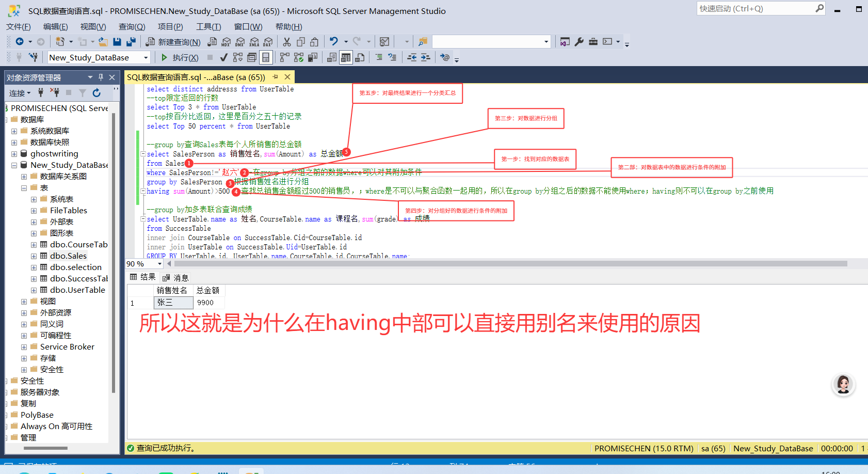Toggle Include Live Query Statistics
The height and width of the screenshot is (474, 868).
coord(298,57)
